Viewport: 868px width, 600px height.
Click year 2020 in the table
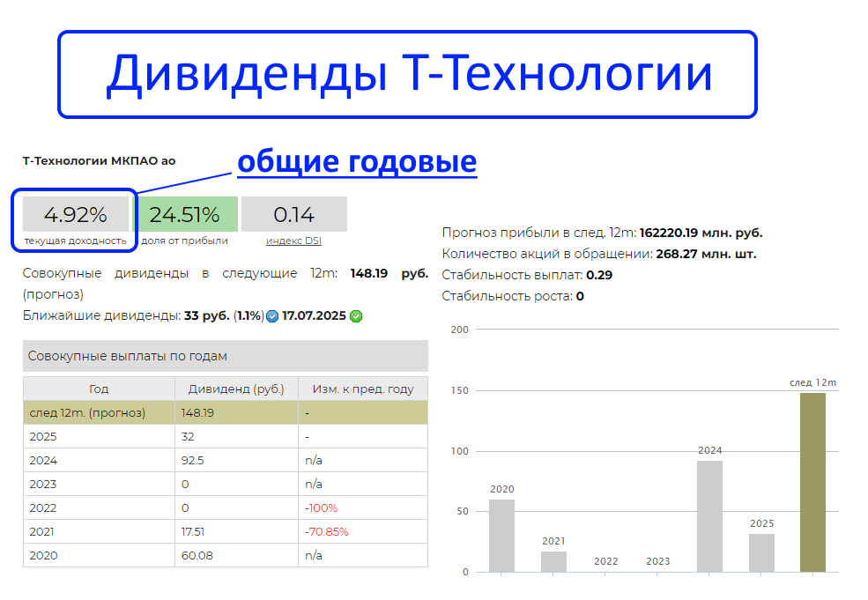click(x=43, y=556)
